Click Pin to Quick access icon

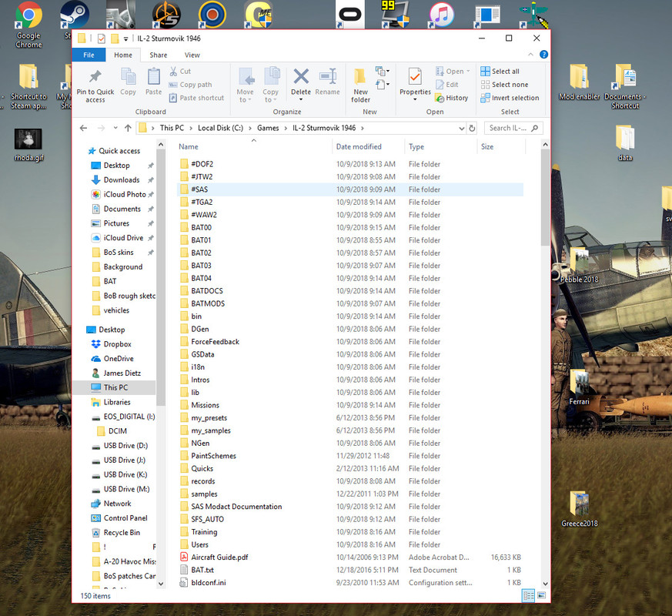(x=95, y=77)
